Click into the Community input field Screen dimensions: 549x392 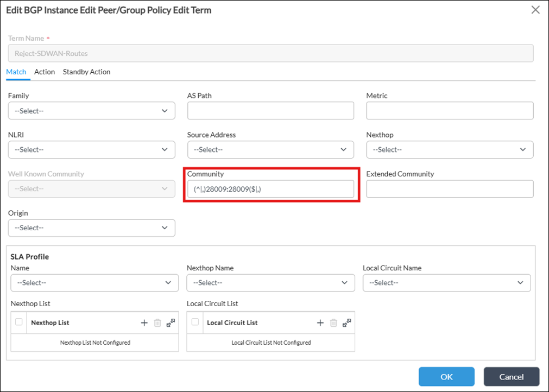tap(270, 189)
